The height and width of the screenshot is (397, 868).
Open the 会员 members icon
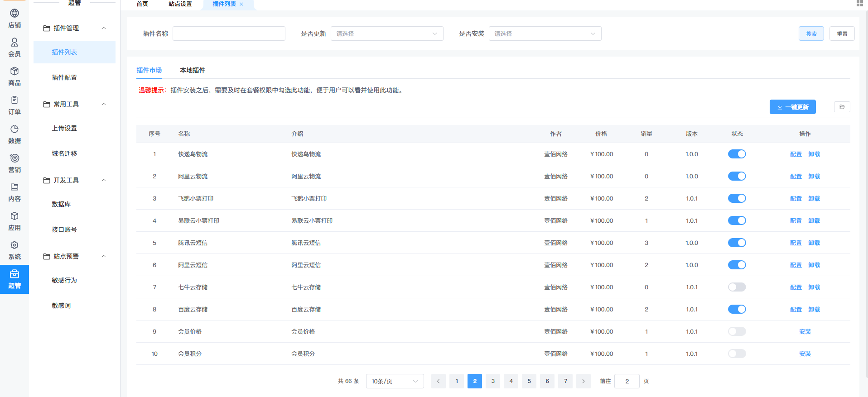pyautogui.click(x=14, y=43)
